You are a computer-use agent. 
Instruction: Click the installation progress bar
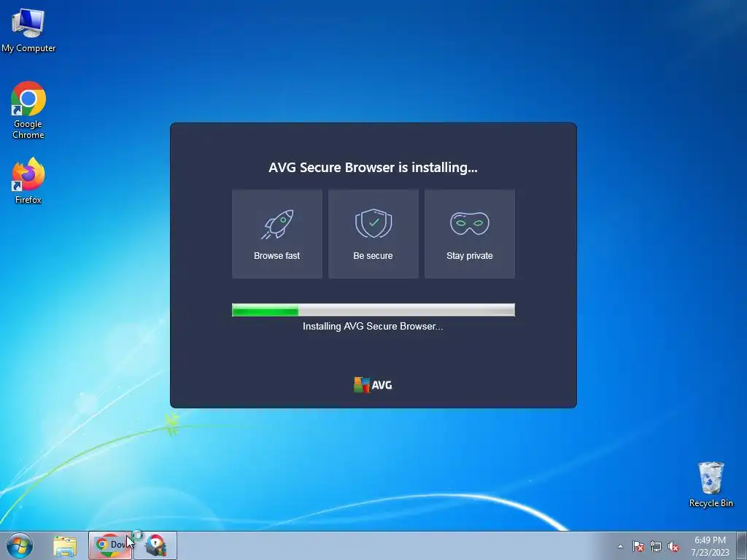373,310
